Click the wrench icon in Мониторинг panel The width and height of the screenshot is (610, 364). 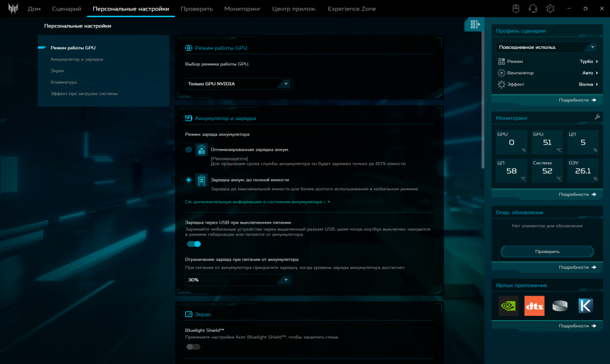point(597,117)
